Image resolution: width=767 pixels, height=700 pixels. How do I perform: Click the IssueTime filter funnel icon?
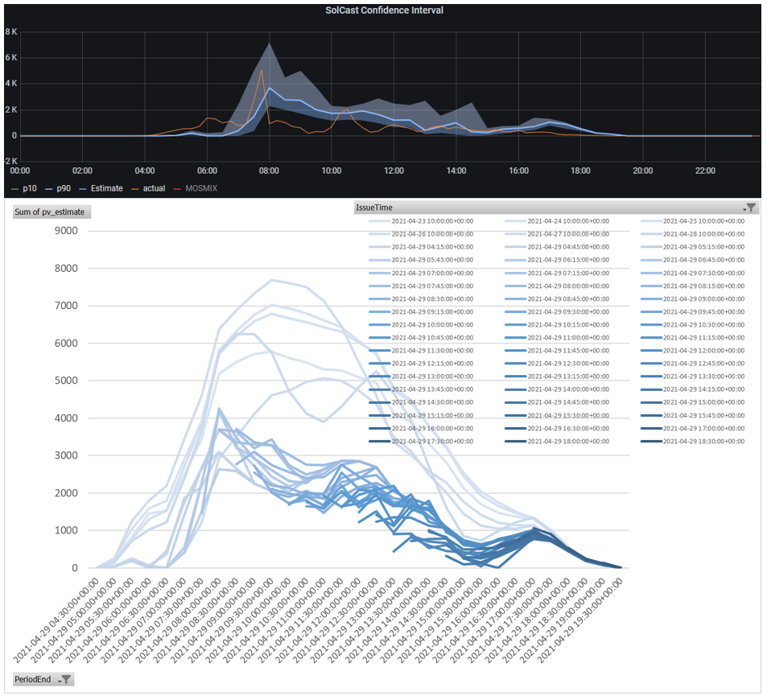750,208
